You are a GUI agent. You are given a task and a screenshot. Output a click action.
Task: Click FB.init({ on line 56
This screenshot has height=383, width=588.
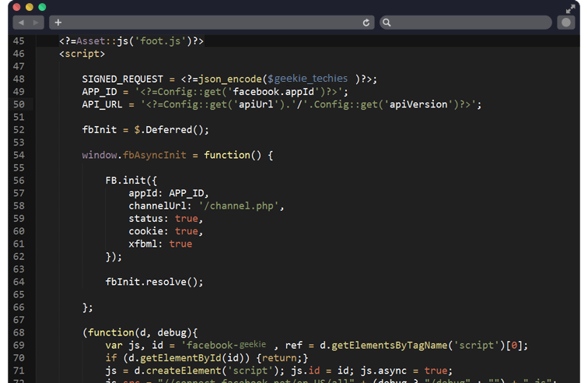[x=131, y=181]
